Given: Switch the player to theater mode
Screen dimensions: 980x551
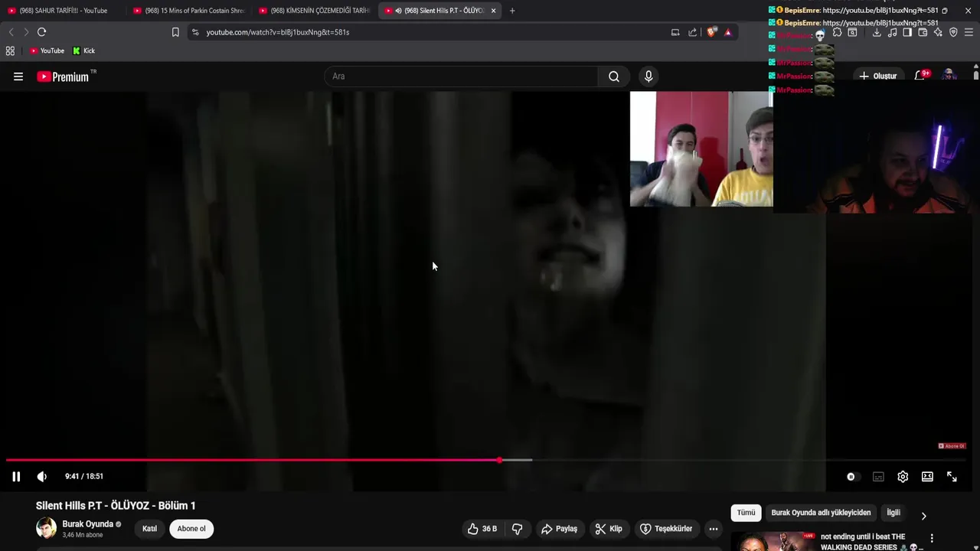Looking at the screenshot, I should 927,477.
